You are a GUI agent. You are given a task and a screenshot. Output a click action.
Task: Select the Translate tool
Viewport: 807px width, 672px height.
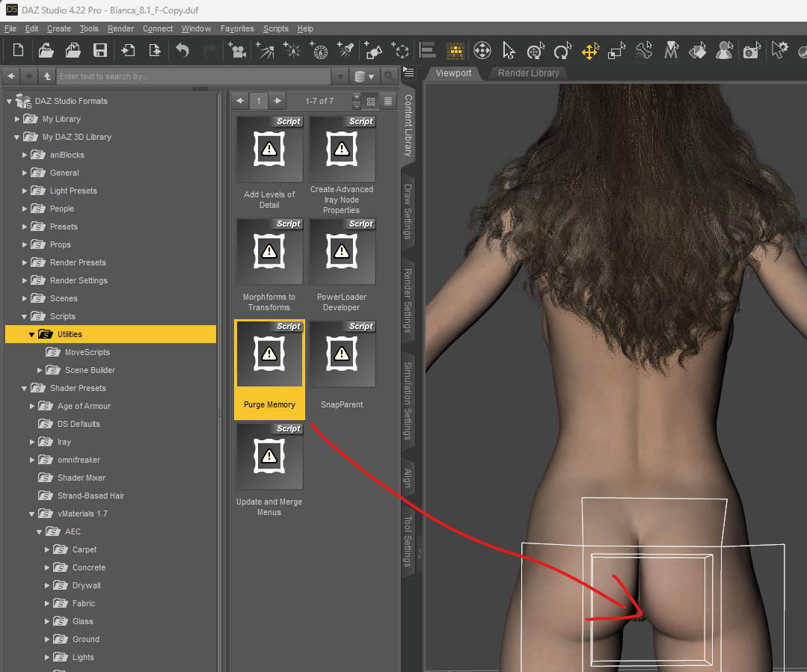pyautogui.click(x=590, y=50)
